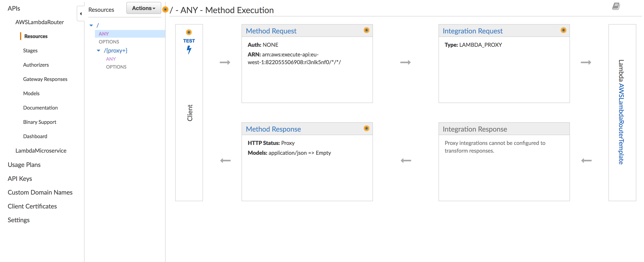The height and width of the screenshot is (262, 644).
Task: Open the LambdaMicroservice API
Action: coord(41,151)
